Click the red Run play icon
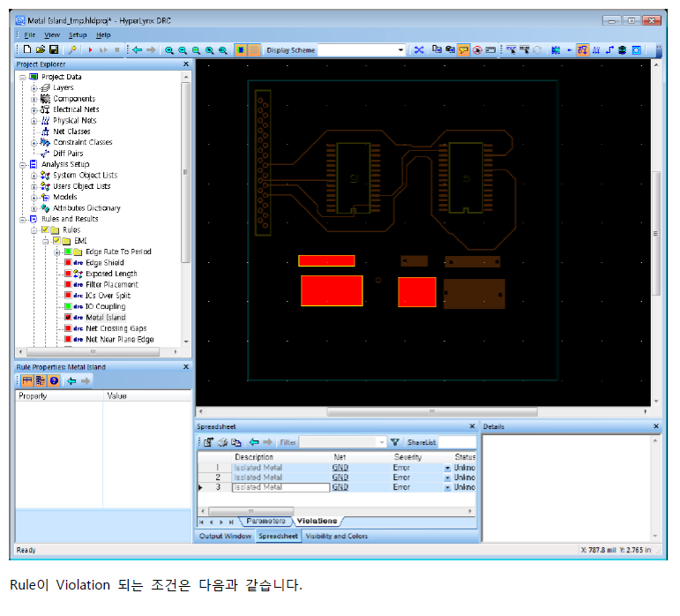 [x=90, y=50]
